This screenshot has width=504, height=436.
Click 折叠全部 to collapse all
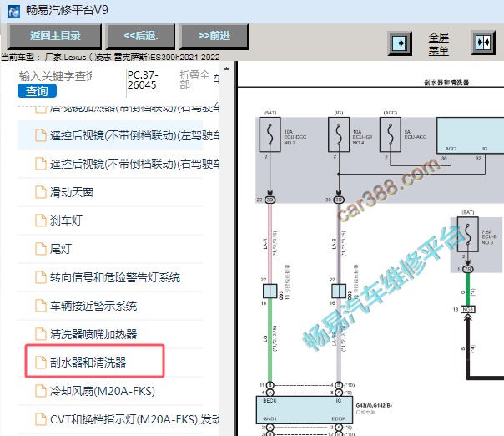[194, 80]
